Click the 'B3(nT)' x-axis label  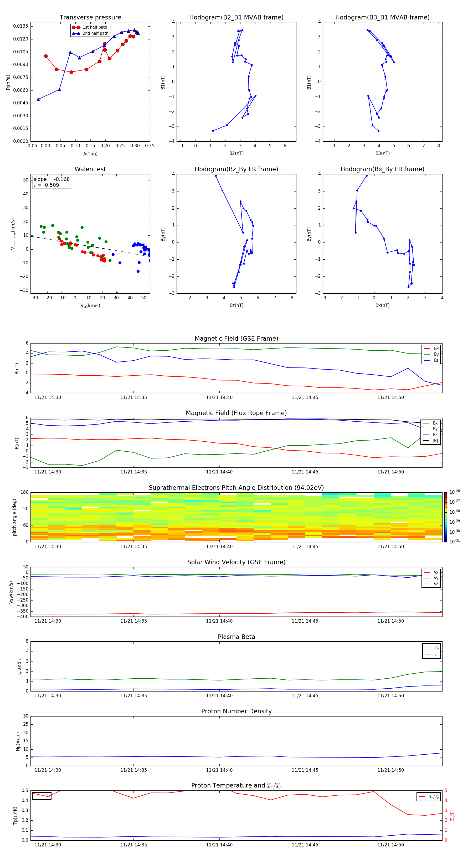click(x=382, y=153)
